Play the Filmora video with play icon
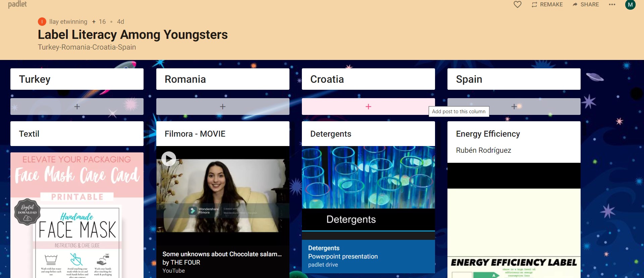The image size is (644, 278). point(169,159)
